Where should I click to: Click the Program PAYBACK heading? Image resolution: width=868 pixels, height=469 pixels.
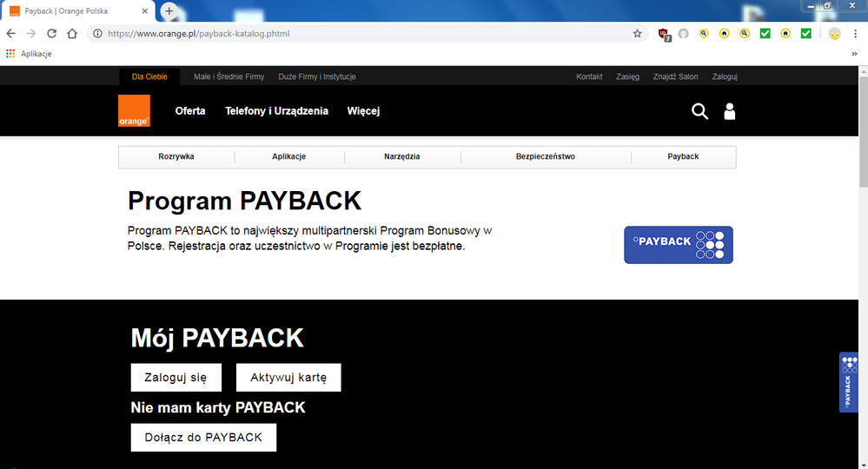[244, 201]
